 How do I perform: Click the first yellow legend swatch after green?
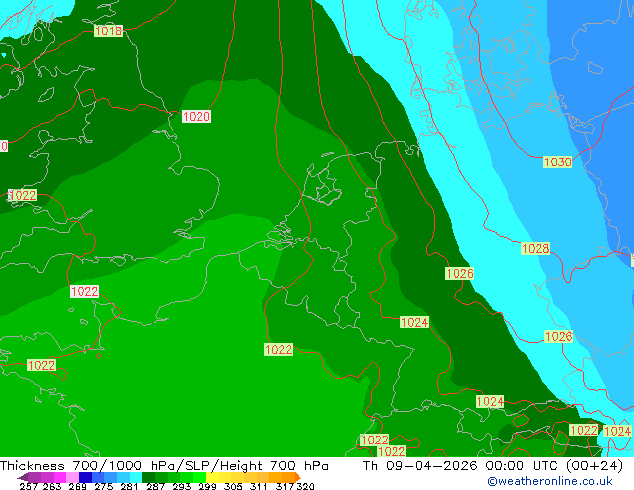212,477
